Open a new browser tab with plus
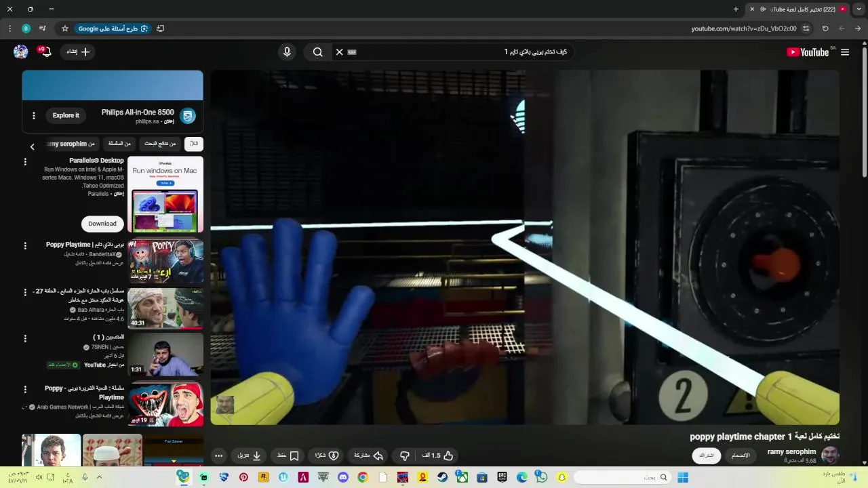This screenshot has width=868, height=488. click(x=736, y=9)
